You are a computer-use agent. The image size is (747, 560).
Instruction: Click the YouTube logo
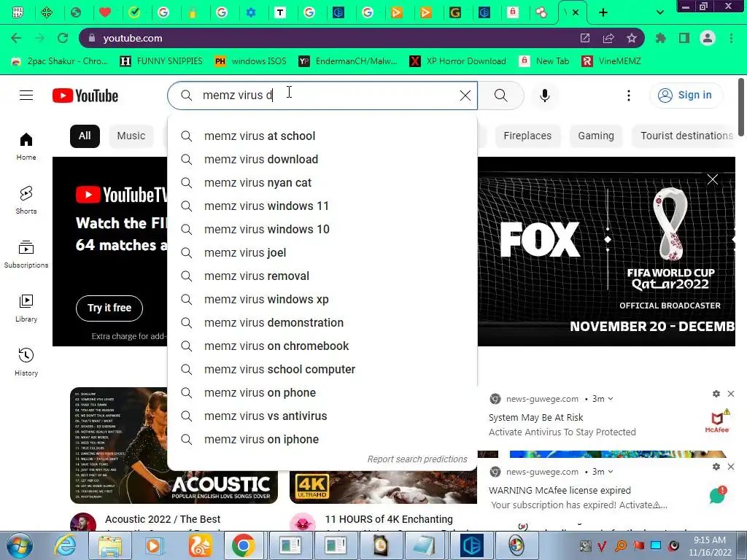click(x=85, y=96)
